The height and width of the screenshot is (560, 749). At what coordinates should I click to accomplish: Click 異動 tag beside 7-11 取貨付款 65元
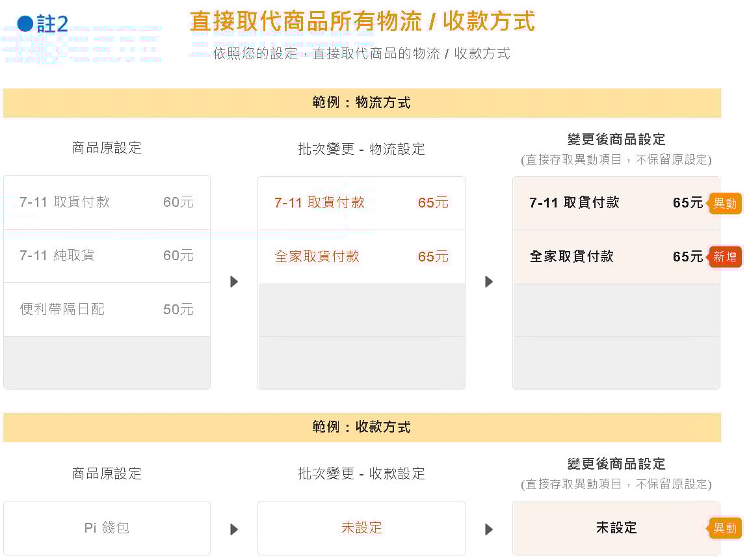click(725, 204)
